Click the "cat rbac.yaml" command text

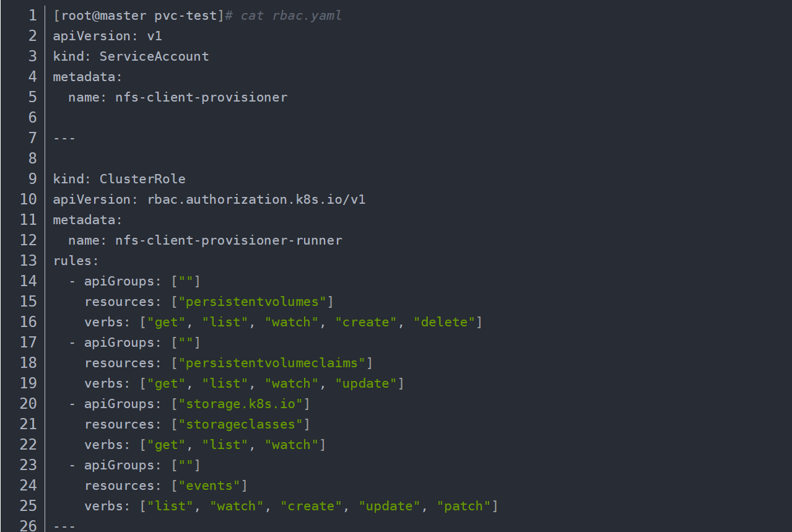point(291,15)
